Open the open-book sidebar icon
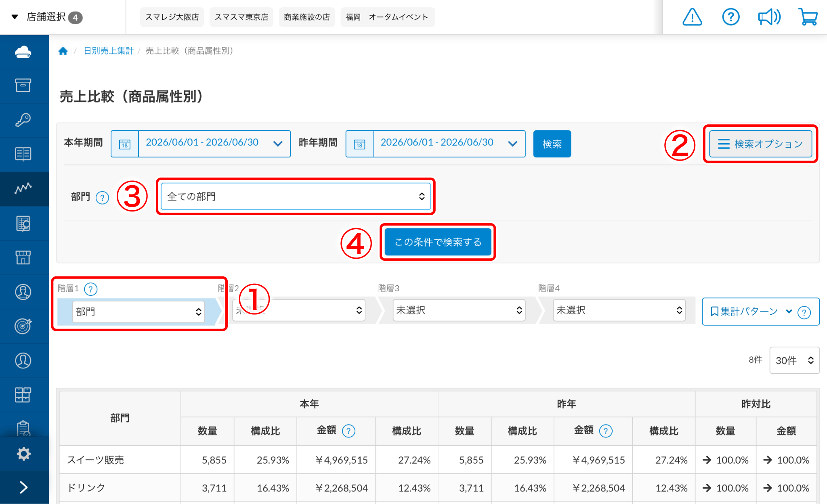Screen dimensions: 827x504 [23, 154]
